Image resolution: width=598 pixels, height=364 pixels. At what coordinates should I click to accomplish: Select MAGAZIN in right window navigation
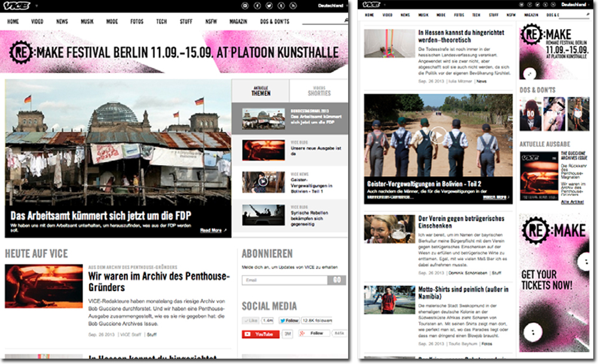[x=531, y=15]
